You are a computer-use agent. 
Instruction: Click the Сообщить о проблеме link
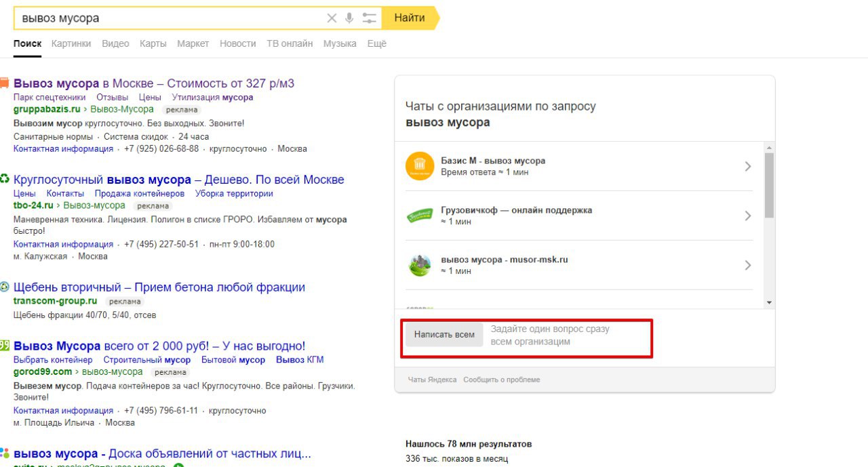click(x=502, y=380)
